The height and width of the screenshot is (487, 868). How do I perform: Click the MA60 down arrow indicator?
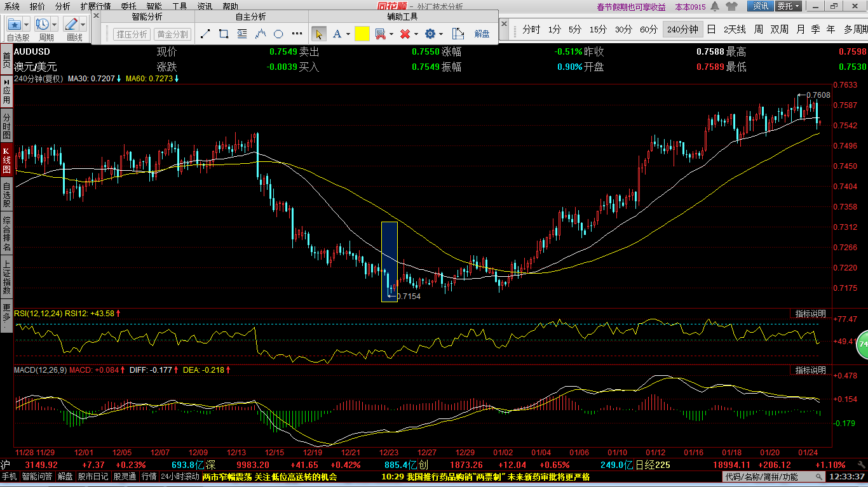click(x=177, y=79)
